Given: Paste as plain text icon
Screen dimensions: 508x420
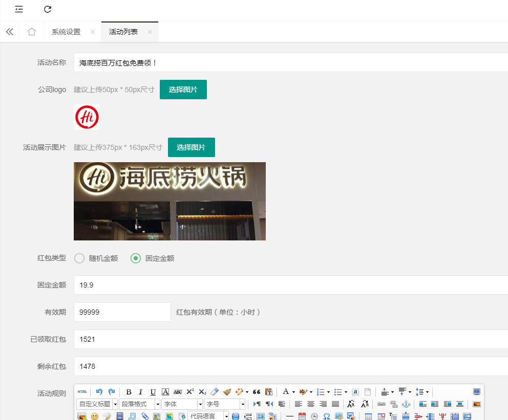Looking at the screenshot, I should click(268, 392).
